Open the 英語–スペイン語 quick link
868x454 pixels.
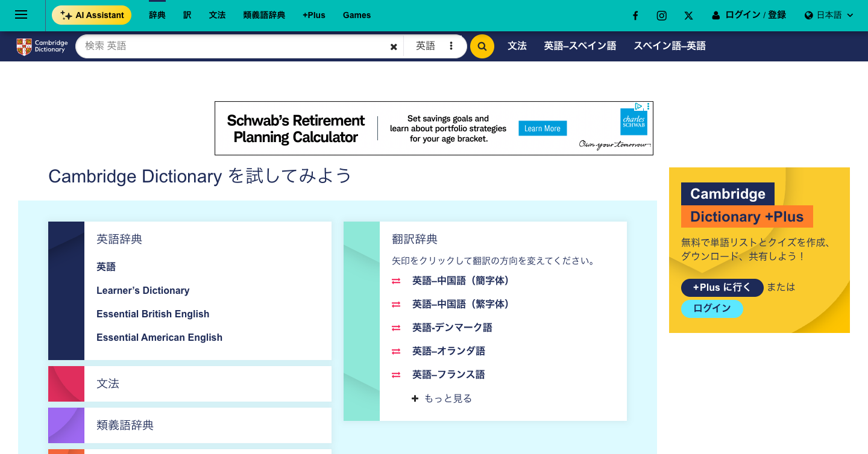580,46
